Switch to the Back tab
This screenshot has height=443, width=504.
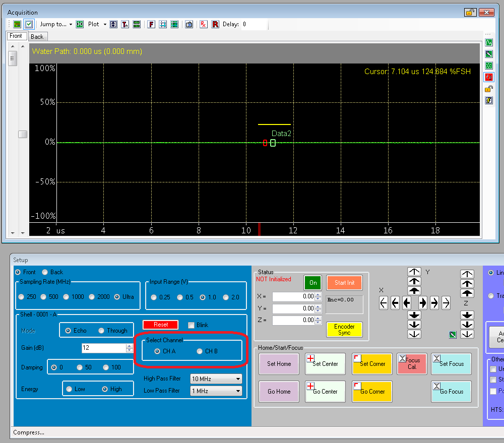point(37,37)
